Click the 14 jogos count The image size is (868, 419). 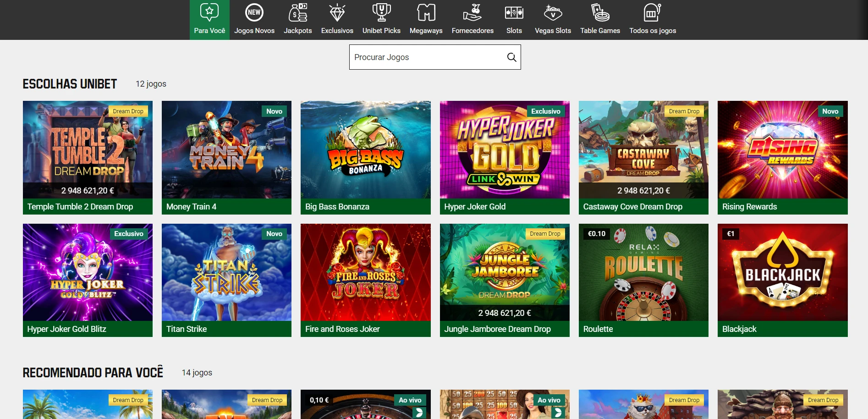pos(197,373)
